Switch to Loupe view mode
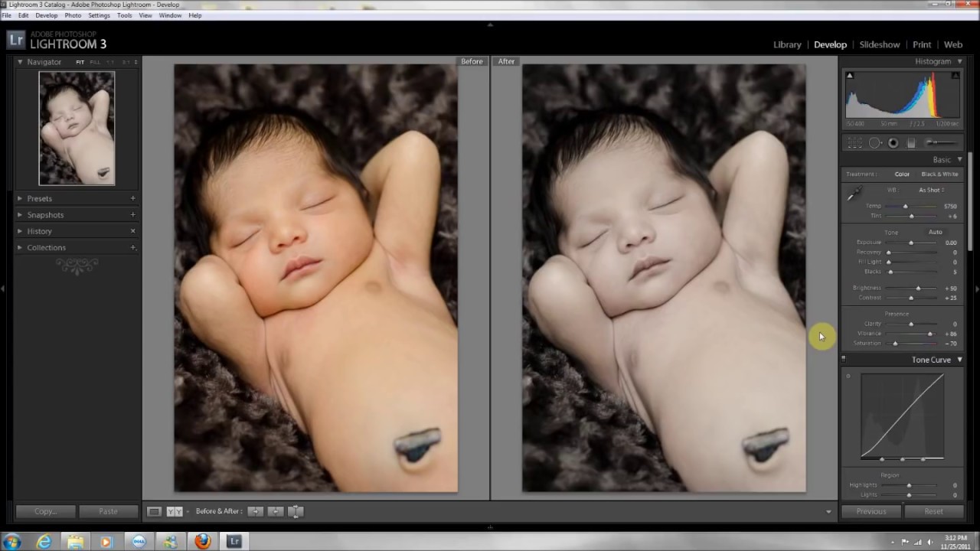The width and height of the screenshot is (980, 551). coord(154,511)
